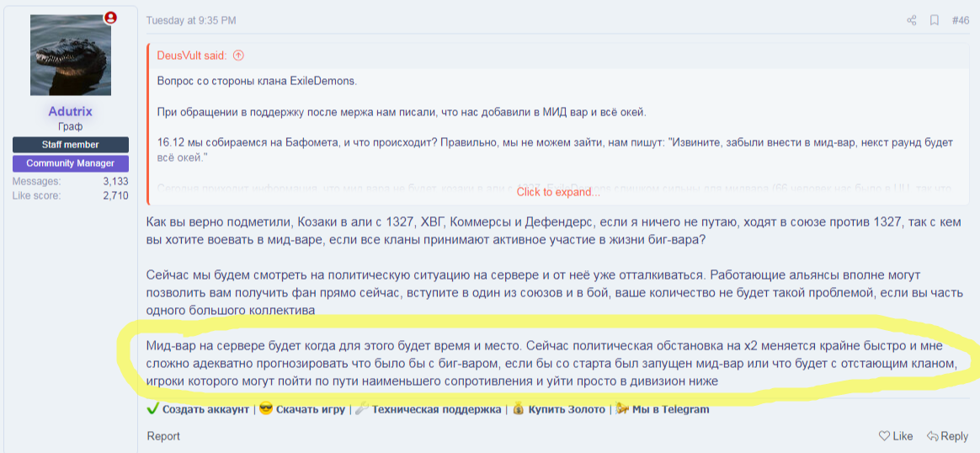Open the 'DeusVult said:' quote source link
The image size is (980, 453).
click(x=192, y=56)
